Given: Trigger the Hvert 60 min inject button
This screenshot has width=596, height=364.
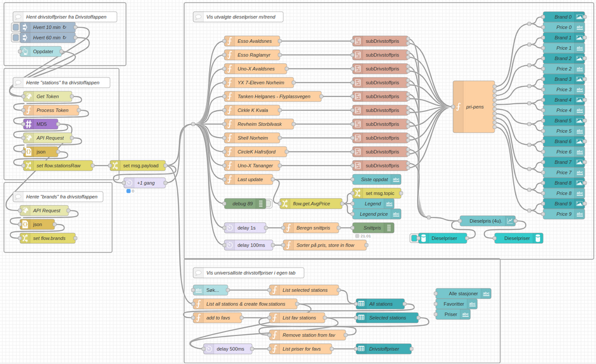Looking at the screenshot, I should tap(16, 38).
